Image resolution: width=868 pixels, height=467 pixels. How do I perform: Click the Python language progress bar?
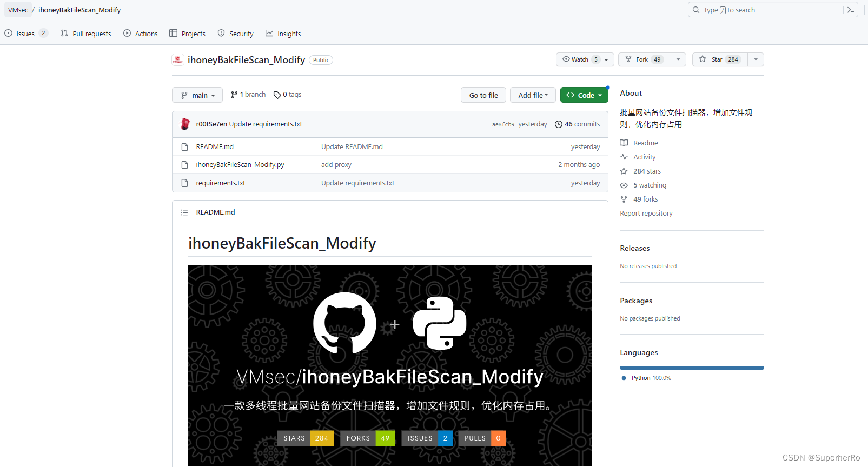pyautogui.click(x=692, y=368)
